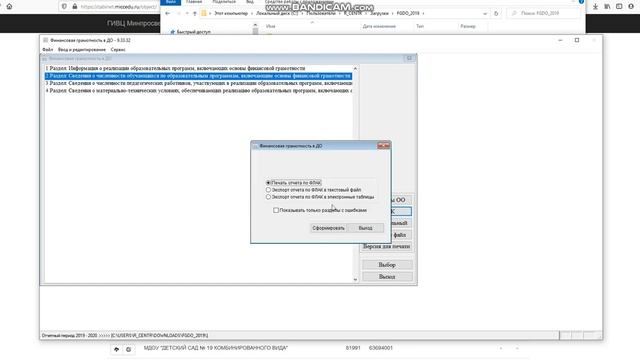Click the Выход button in FLAK dialog

tap(366, 228)
